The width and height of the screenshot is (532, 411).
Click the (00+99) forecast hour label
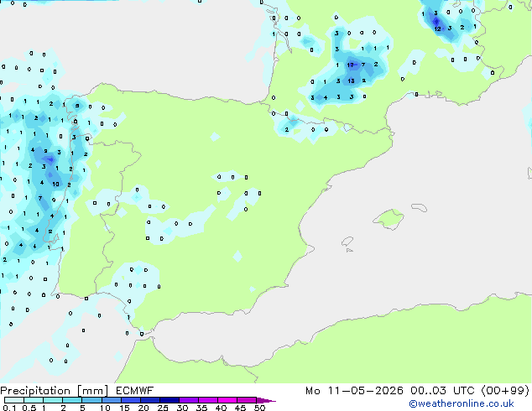pos(505,390)
